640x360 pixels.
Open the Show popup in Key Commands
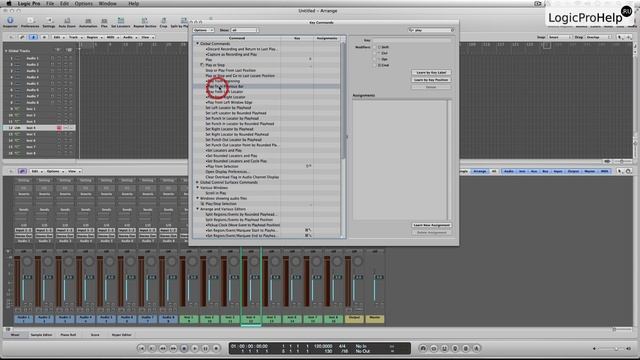point(244,30)
